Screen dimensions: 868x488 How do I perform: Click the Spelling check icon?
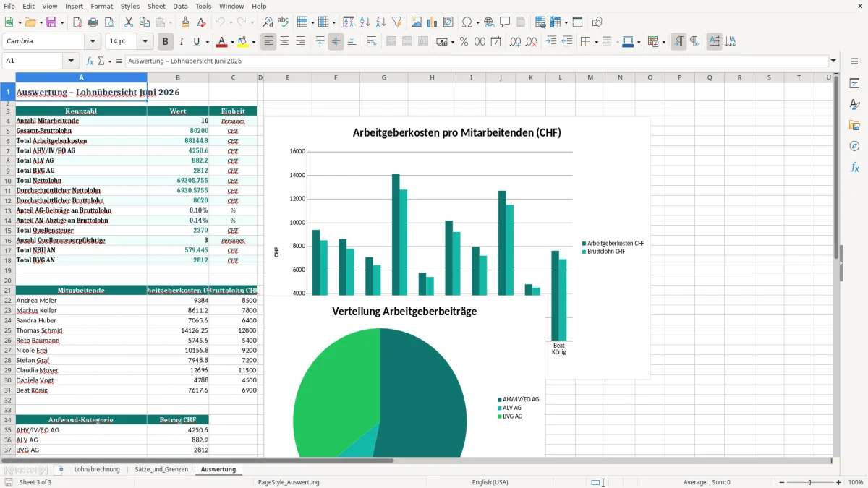point(284,22)
